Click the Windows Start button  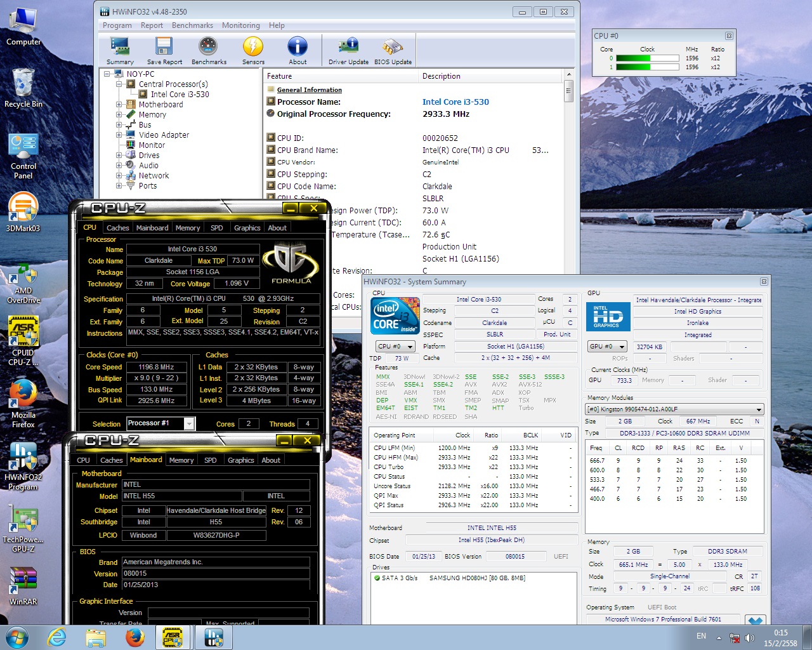pyautogui.click(x=16, y=637)
